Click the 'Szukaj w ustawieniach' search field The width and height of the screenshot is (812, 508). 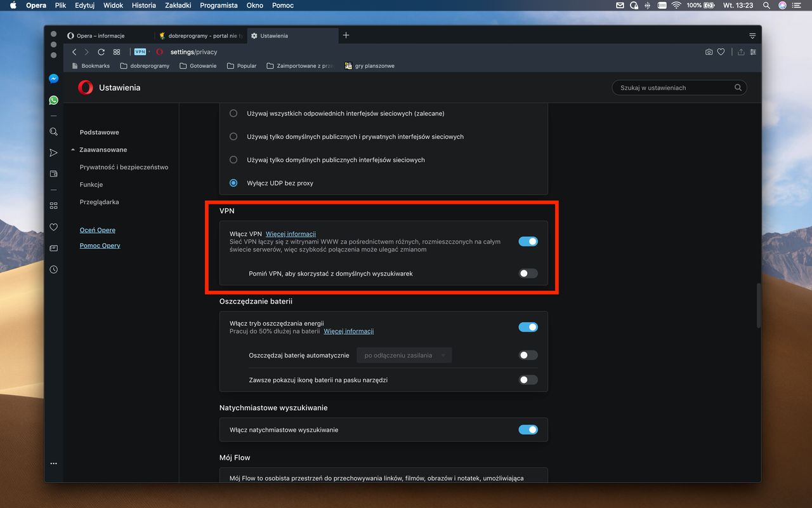pyautogui.click(x=679, y=88)
